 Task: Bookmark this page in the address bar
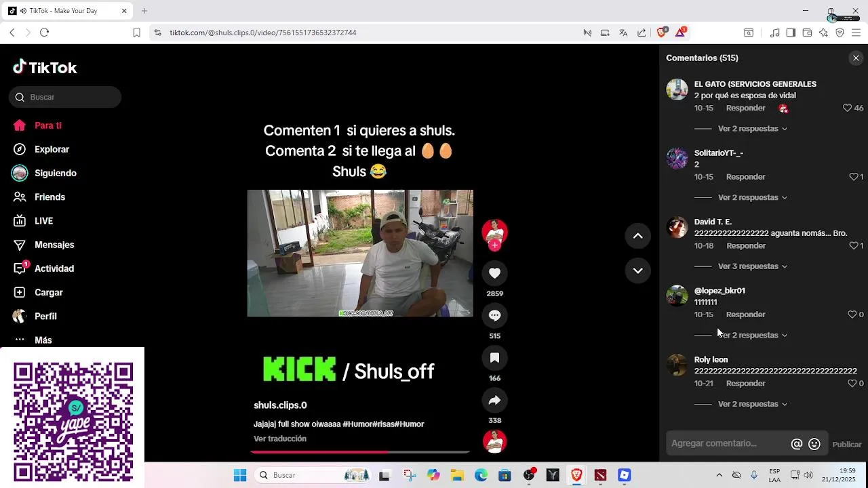136,33
